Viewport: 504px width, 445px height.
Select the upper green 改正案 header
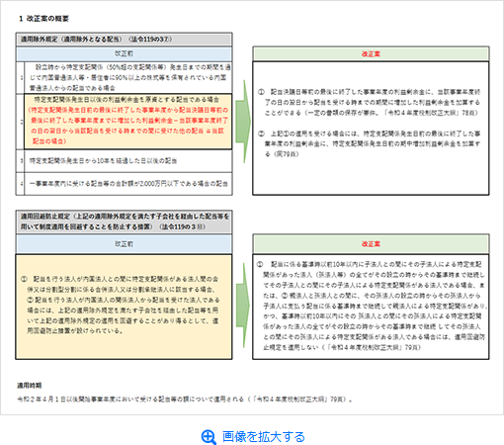[371, 54]
